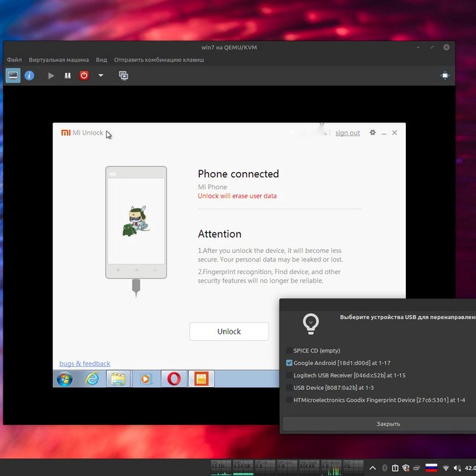Open the clipboard manager tray icon
The height and width of the screenshot is (476, 476).
point(395,468)
